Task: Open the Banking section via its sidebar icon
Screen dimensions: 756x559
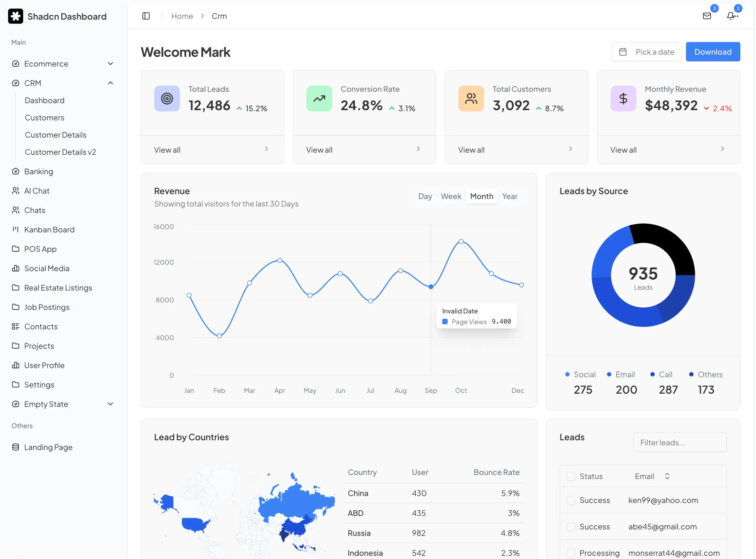Action: [x=16, y=171]
